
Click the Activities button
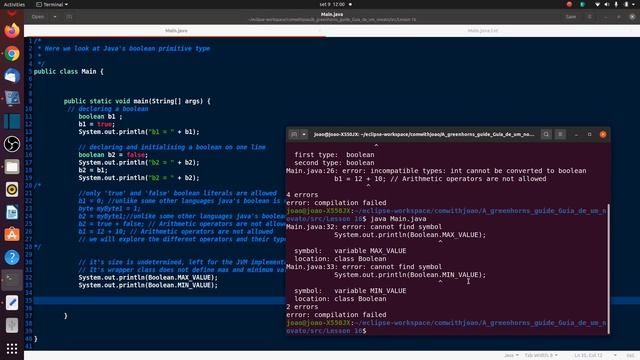pos(14,4)
